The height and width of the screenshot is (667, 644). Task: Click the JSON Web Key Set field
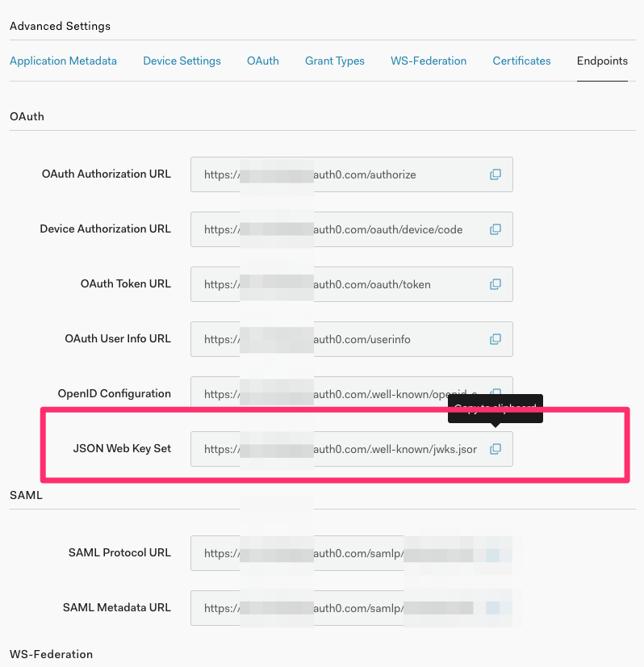[339, 449]
